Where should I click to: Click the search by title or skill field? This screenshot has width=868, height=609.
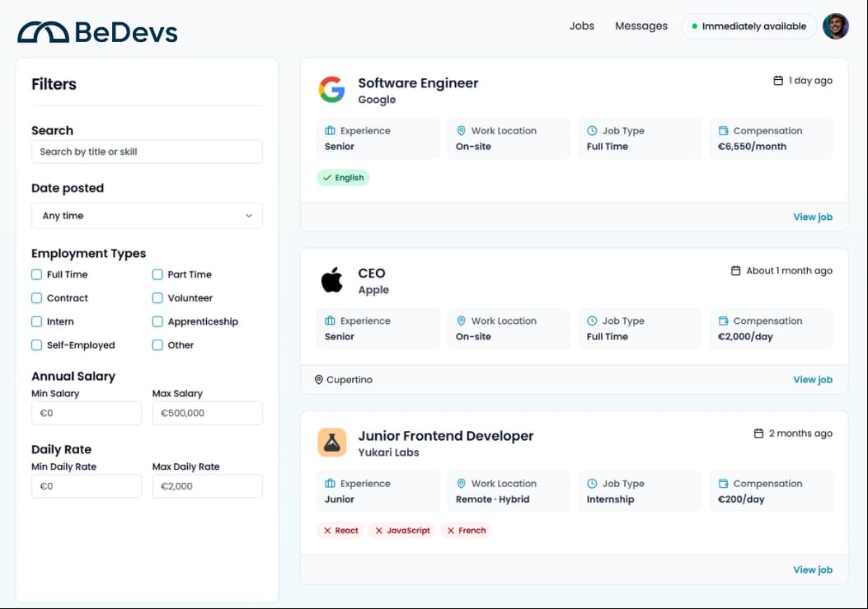[147, 152]
